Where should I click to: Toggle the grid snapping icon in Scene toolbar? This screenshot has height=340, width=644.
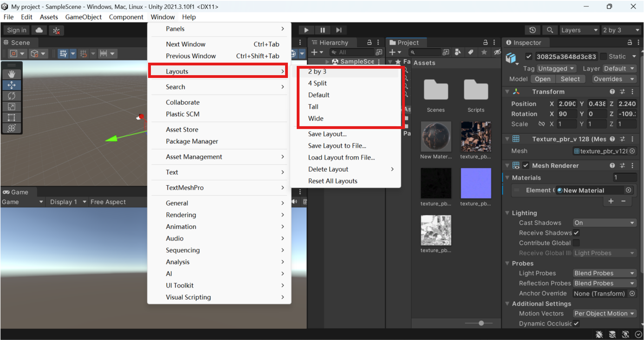pyautogui.click(x=64, y=54)
